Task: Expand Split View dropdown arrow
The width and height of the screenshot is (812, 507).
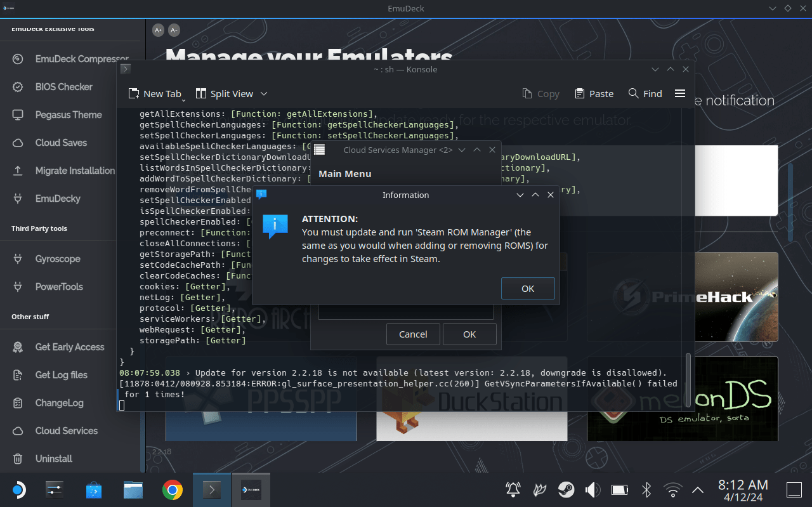Action: [264, 93]
